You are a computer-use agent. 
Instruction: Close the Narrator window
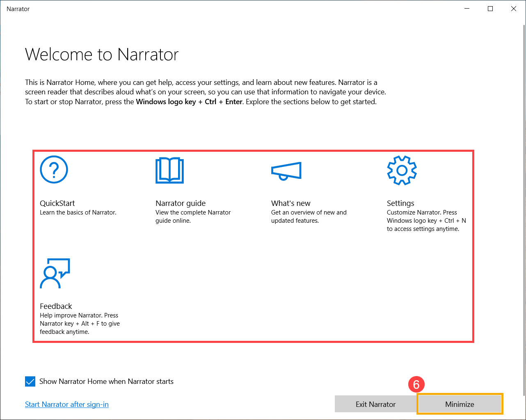coord(514,9)
